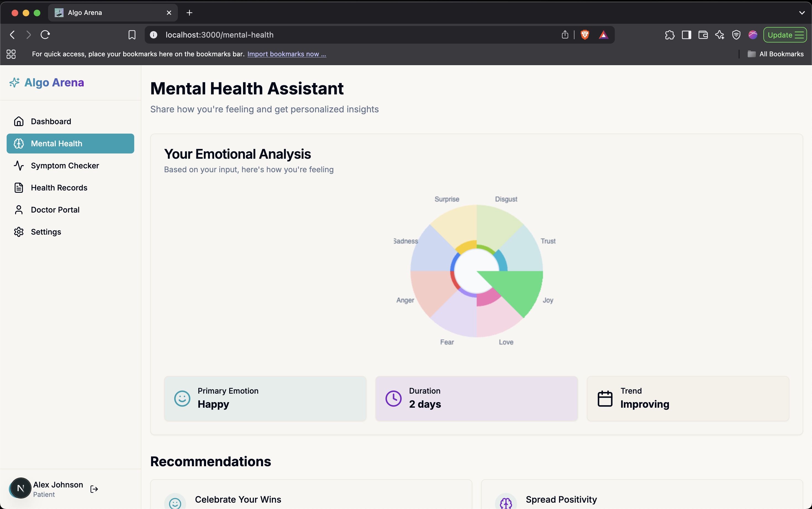Go to Symptom Checker in sidebar
The height and width of the screenshot is (509, 812).
[65, 166]
